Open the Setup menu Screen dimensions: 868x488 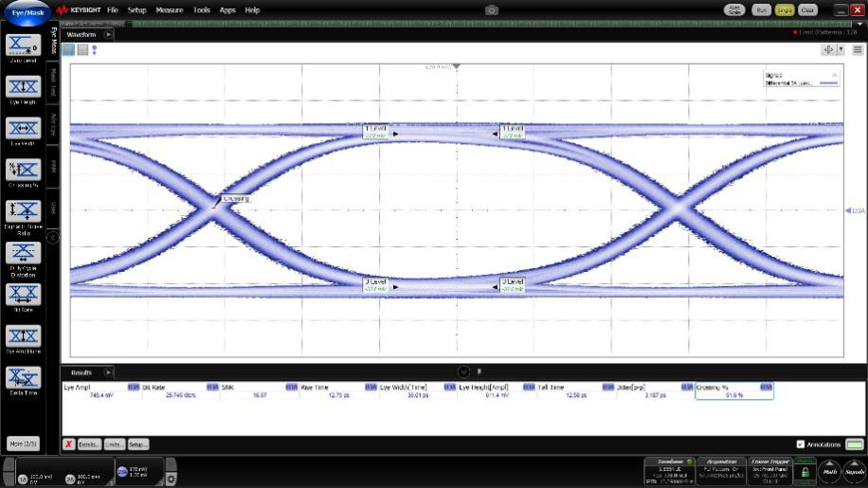pyautogui.click(x=136, y=10)
